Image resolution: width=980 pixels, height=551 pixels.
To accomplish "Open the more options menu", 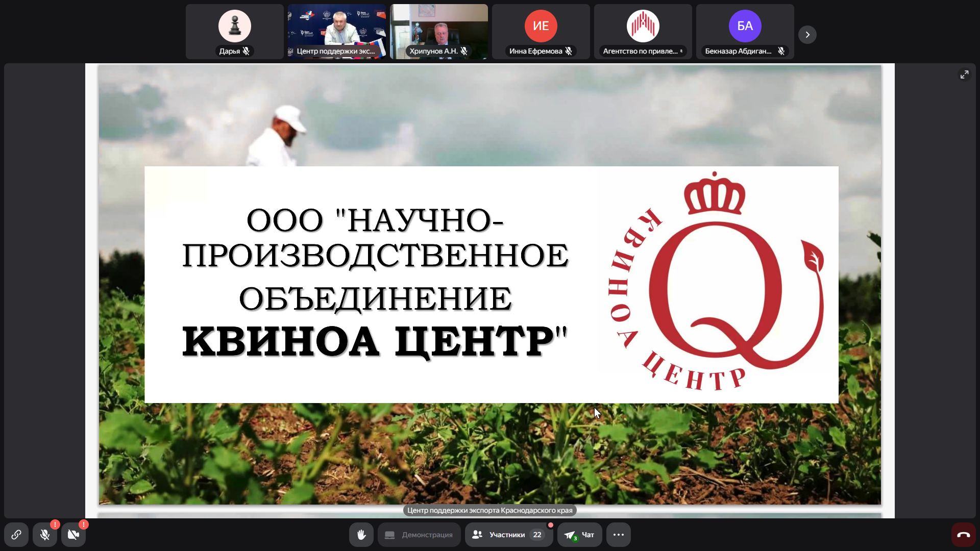I will click(619, 535).
